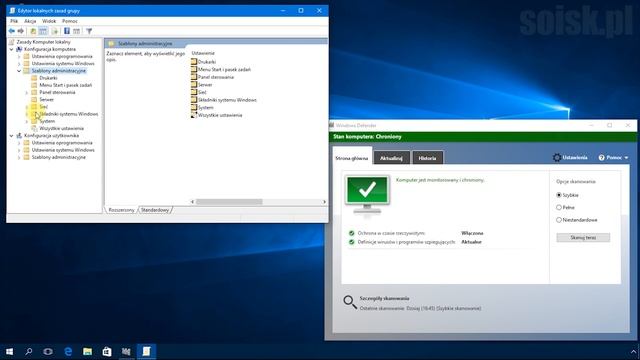Click the Windows Defender taskbar icon
The width and height of the screenshot is (640, 360).
click(127, 351)
